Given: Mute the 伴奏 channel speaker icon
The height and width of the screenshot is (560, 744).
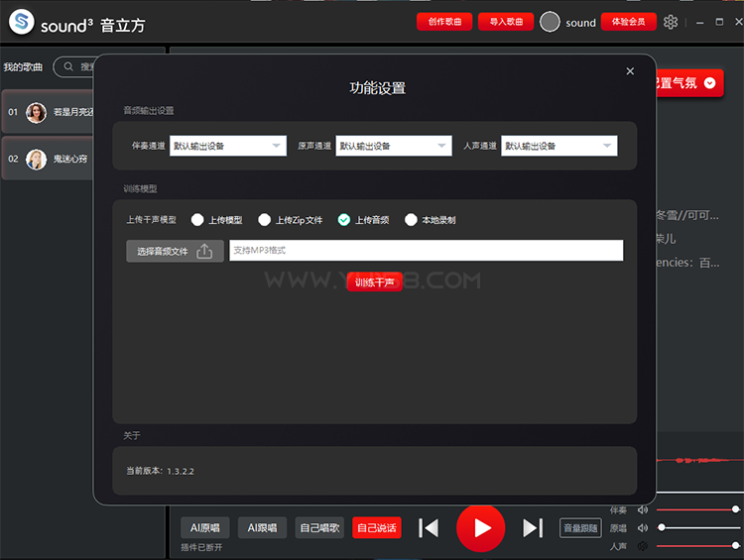Looking at the screenshot, I should pyautogui.click(x=643, y=509).
